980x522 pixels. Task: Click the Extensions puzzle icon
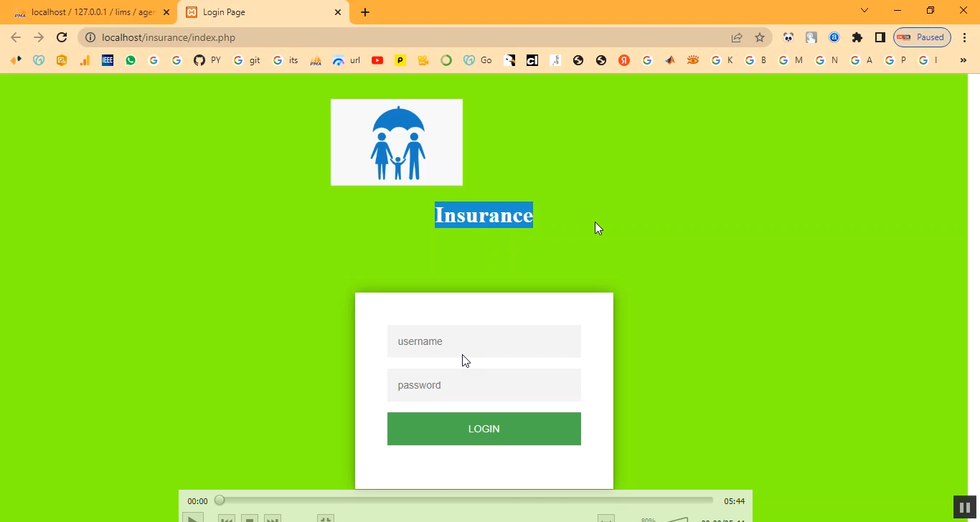point(857,37)
